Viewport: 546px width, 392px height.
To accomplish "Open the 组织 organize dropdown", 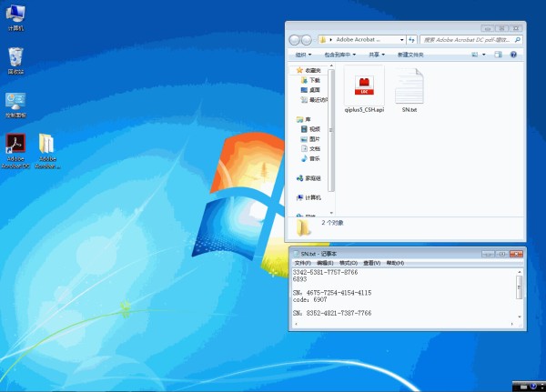I will [x=303, y=55].
